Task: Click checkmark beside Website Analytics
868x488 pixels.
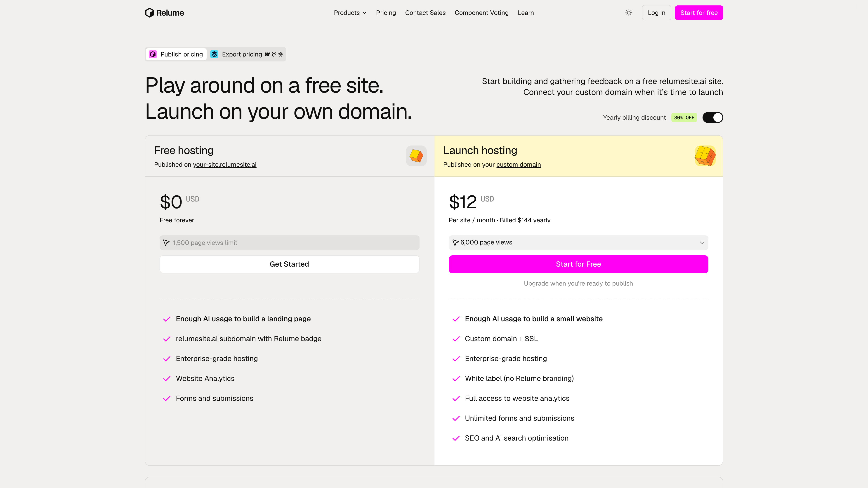Action: [x=167, y=379]
